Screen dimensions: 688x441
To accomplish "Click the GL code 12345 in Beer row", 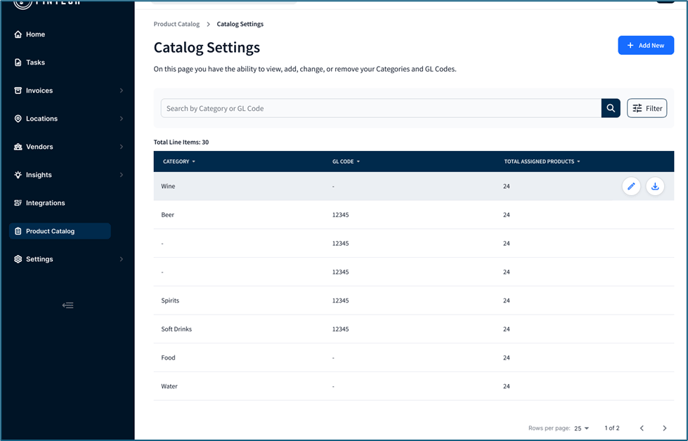I will 340,215.
